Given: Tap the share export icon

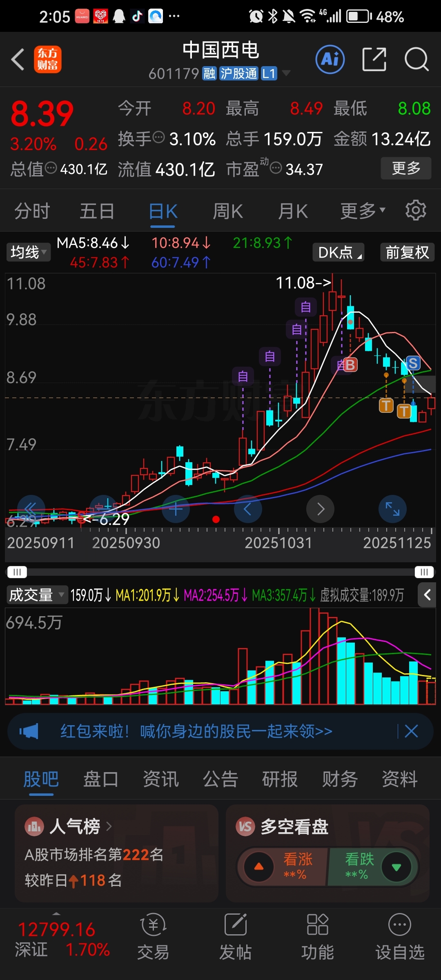Looking at the screenshot, I should pyautogui.click(x=374, y=60).
